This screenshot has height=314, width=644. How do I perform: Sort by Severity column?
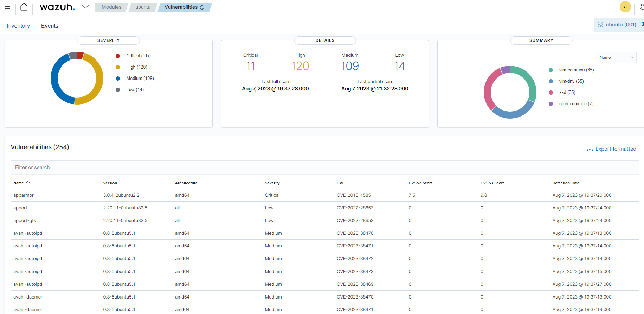pos(272,183)
